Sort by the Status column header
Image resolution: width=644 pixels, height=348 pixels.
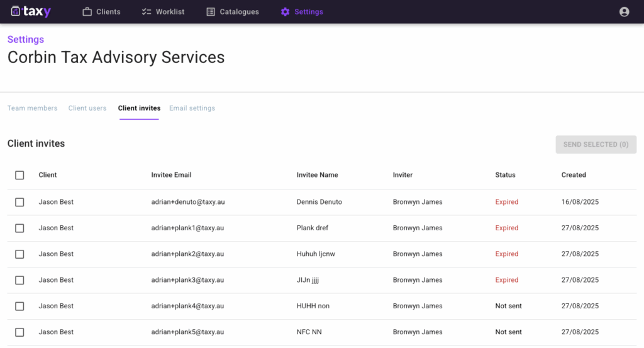point(505,175)
